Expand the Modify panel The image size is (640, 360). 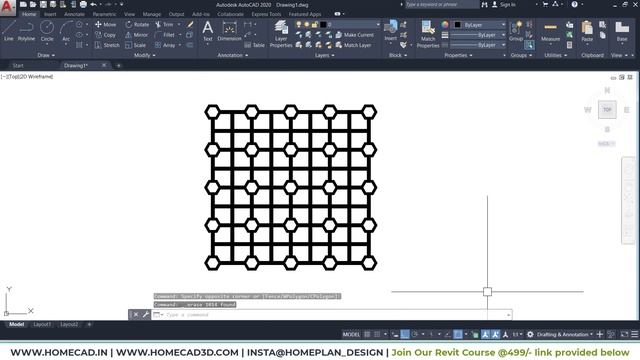(x=144, y=55)
